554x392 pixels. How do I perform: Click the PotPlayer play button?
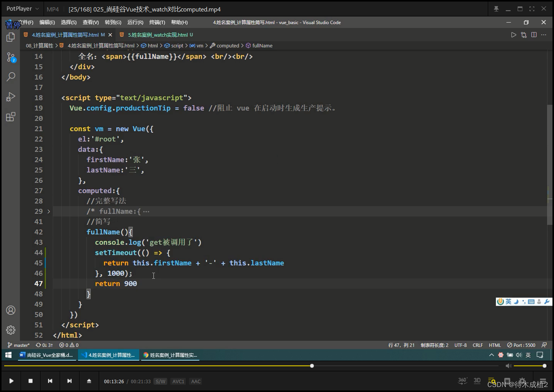click(x=11, y=381)
